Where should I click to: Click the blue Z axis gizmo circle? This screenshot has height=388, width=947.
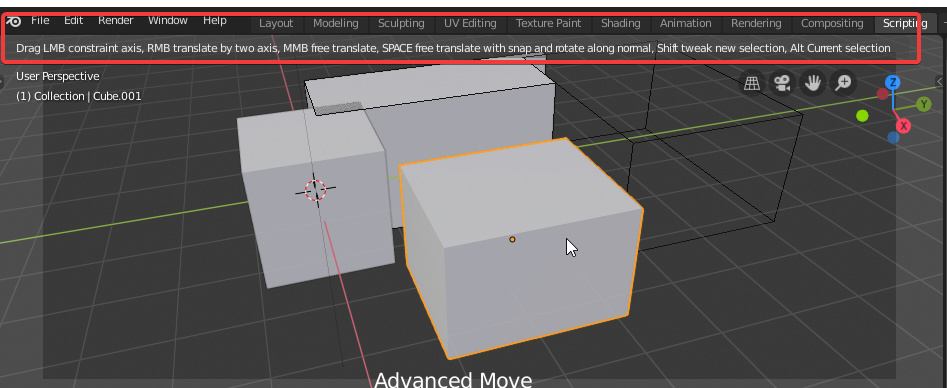[x=893, y=82]
